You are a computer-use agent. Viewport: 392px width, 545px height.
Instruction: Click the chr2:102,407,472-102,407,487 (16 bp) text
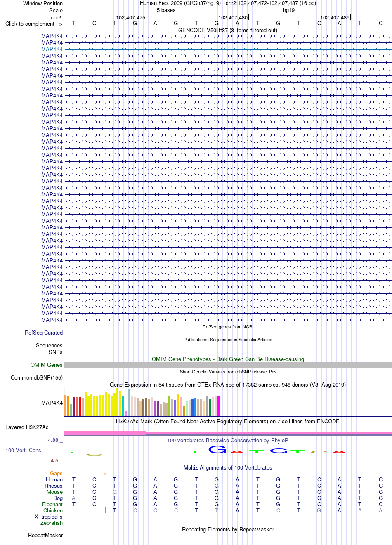click(x=271, y=3)
